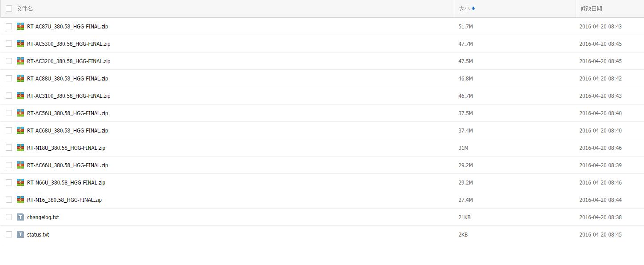The width and height of the screenshot is (644, 265).
Task: Click archive icon of RT-N16 file
Action: 20,200
